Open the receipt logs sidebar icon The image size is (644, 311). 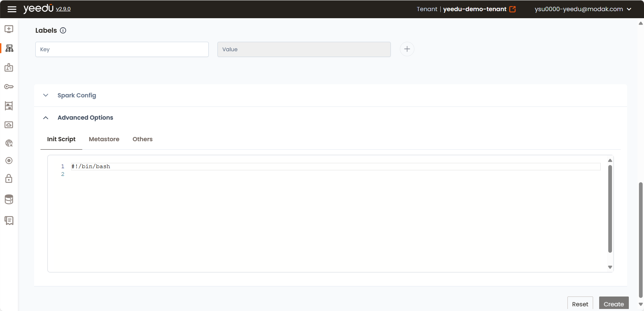[9, 221]
